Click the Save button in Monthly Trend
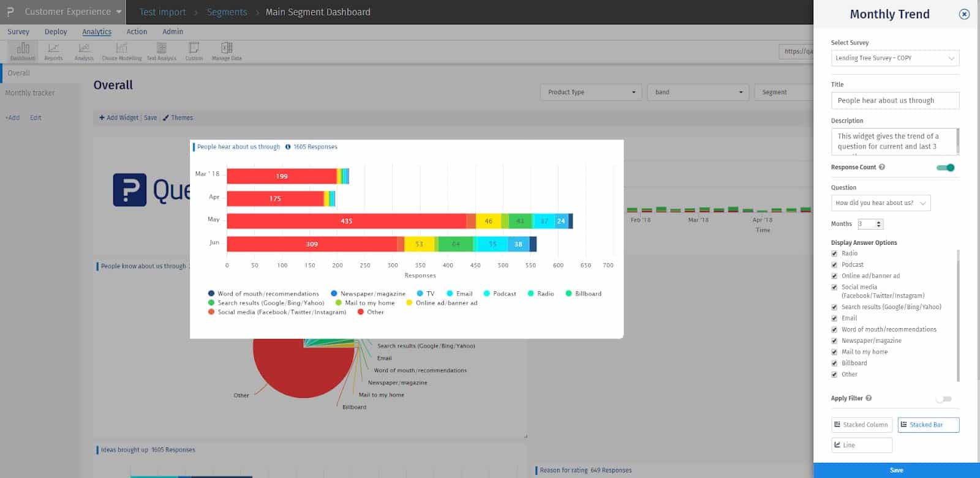 [x=897, y=470]
